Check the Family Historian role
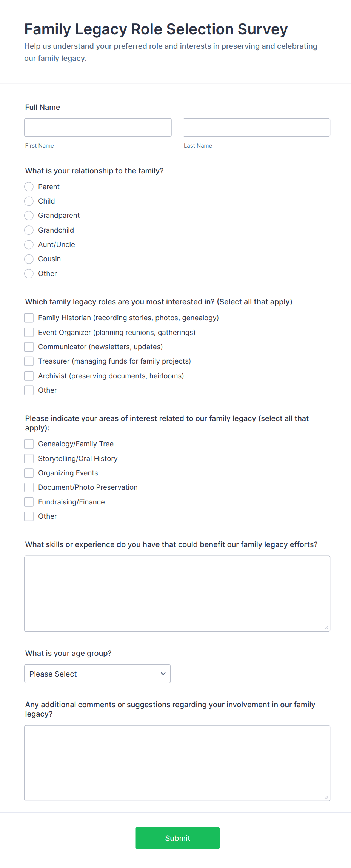The width and height of the screenshot is (351, 868). tap(29, 318)
